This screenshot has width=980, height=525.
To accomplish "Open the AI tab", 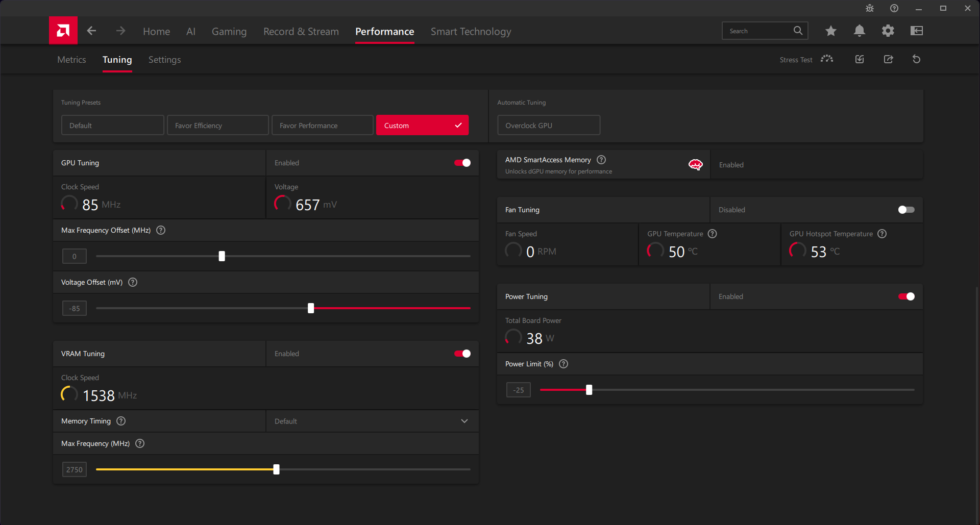I will click(x=191, y=32).
